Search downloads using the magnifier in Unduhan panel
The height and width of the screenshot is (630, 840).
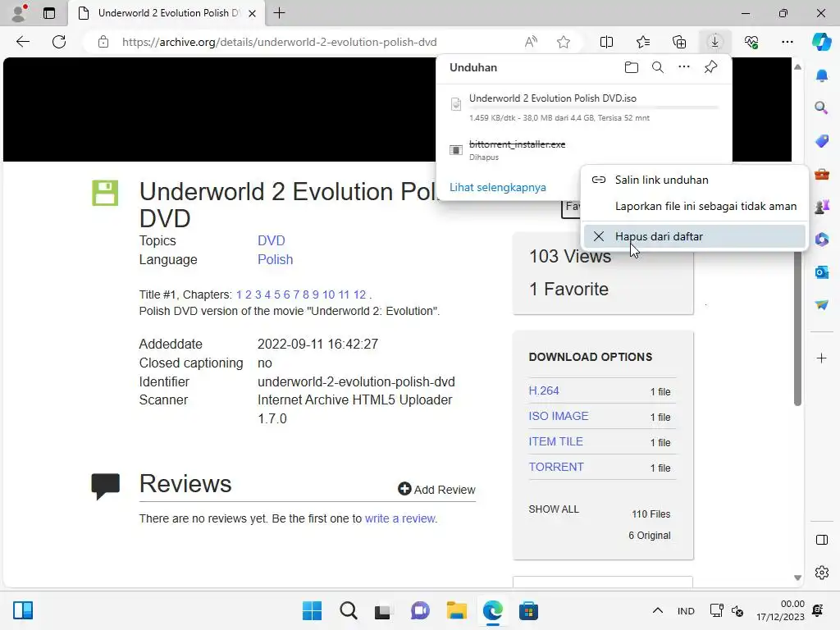[658, 67]
